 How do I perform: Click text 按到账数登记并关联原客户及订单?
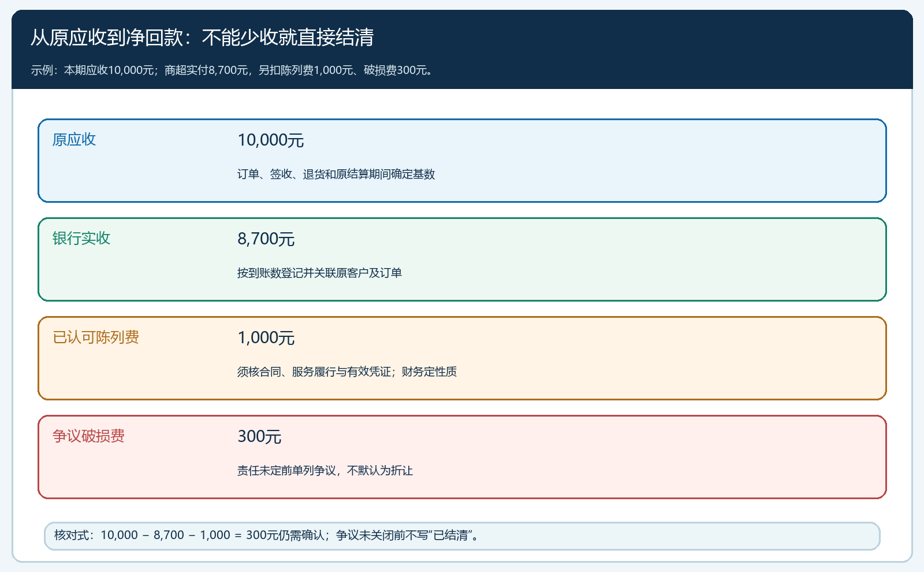pyautogui.click(x=319, y=273)
